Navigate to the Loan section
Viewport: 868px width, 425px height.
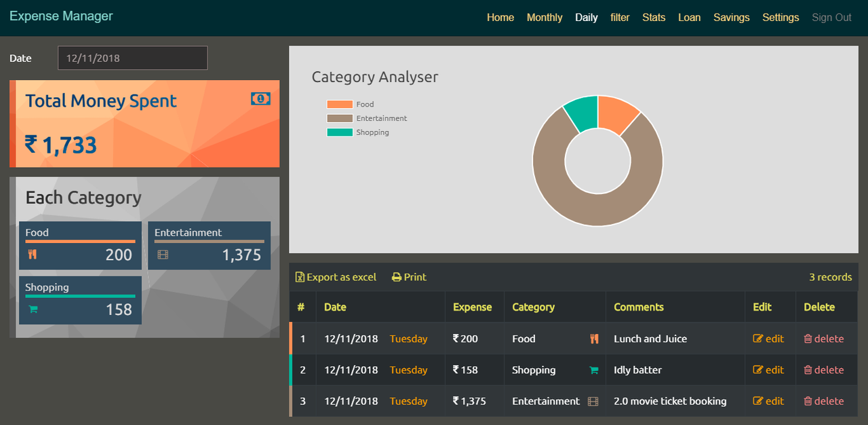pos(689,18)
